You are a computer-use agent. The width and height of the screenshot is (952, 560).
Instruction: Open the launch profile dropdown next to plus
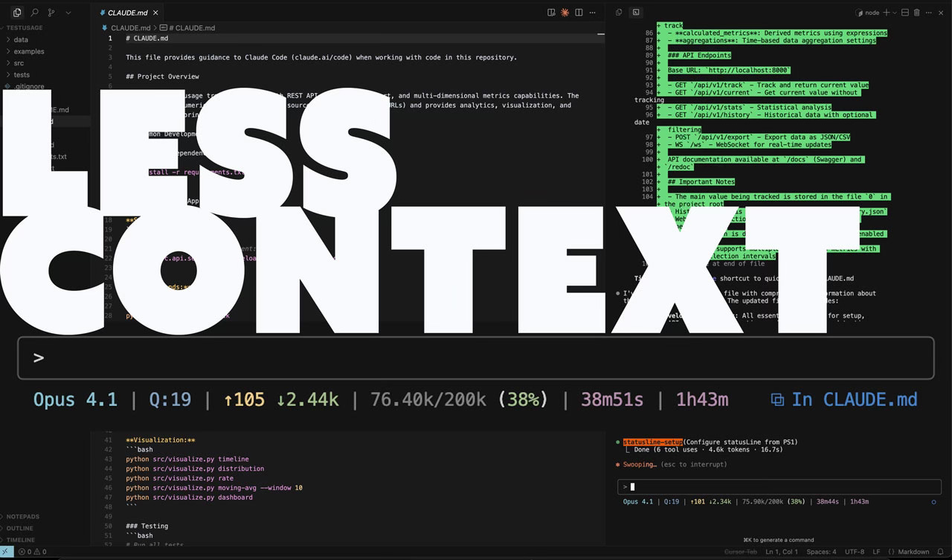coord(894,13)
